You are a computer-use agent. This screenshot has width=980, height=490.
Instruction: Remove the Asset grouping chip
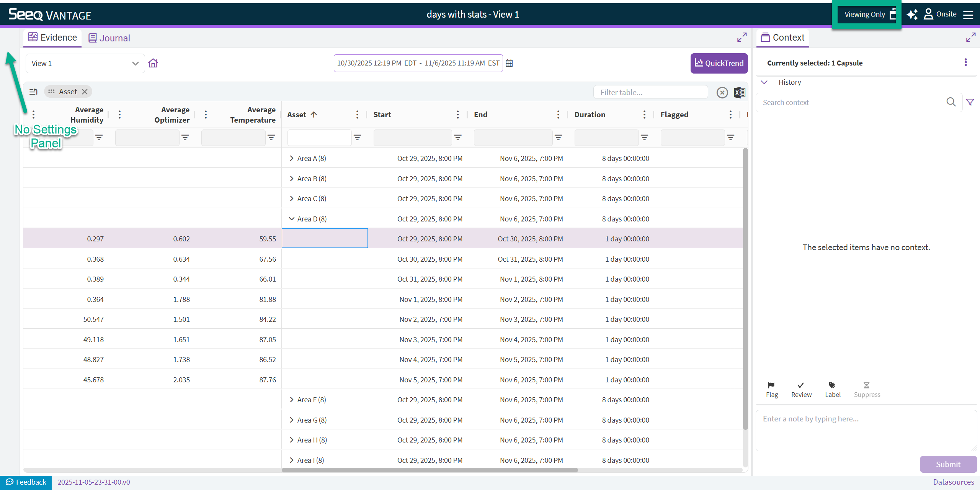click(85, 92)
